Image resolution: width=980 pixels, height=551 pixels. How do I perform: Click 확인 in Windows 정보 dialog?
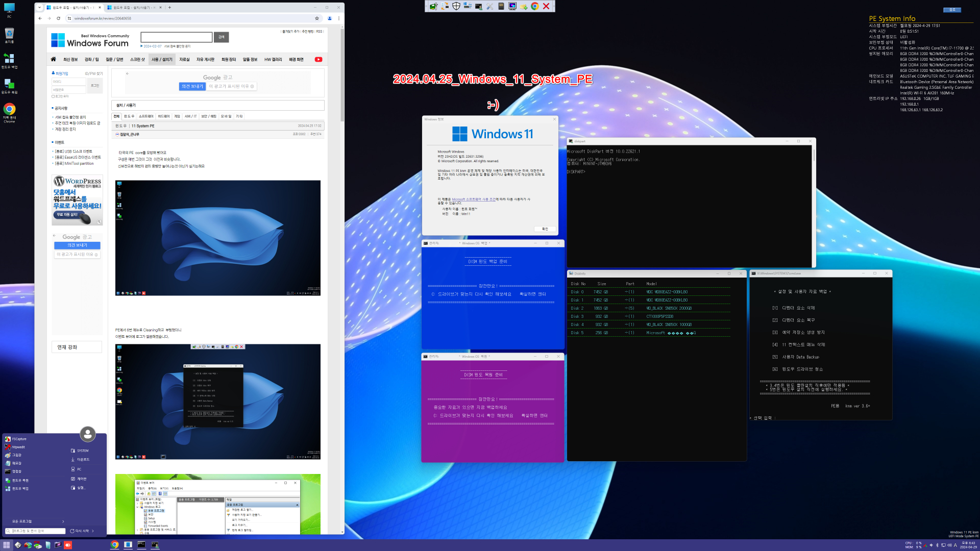pos(545,229)
